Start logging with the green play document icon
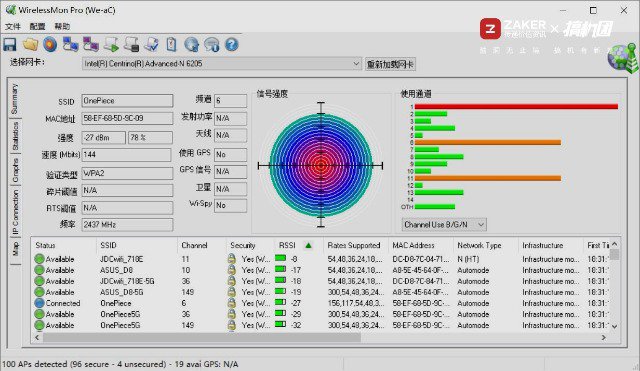Image resolution: width=640 pixels, height=371 pixels. click(x=111, y=44)
